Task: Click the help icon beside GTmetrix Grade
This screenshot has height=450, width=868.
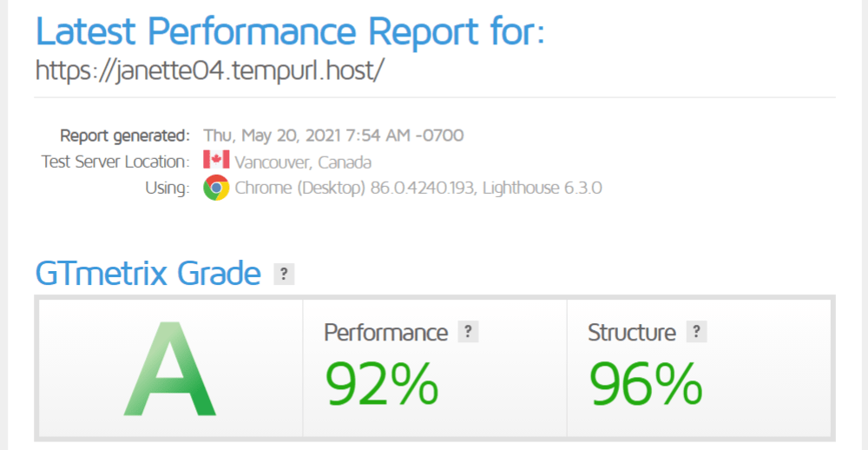Action: tap(284, 275)
